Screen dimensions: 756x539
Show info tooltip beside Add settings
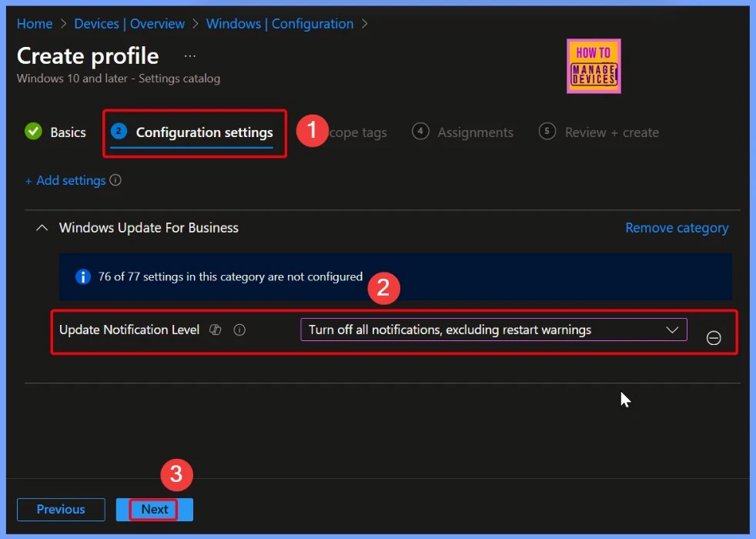pyautogui.click(x=115, y=180)
